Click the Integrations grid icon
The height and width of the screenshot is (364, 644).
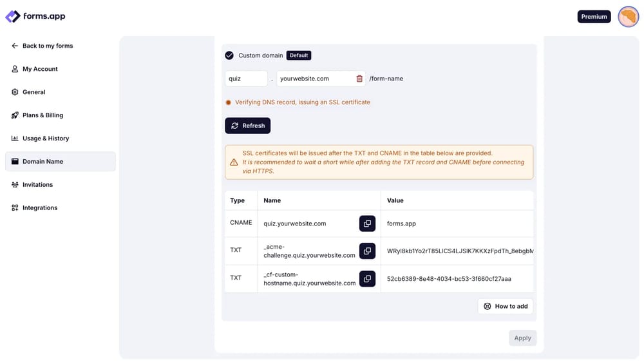15,207
